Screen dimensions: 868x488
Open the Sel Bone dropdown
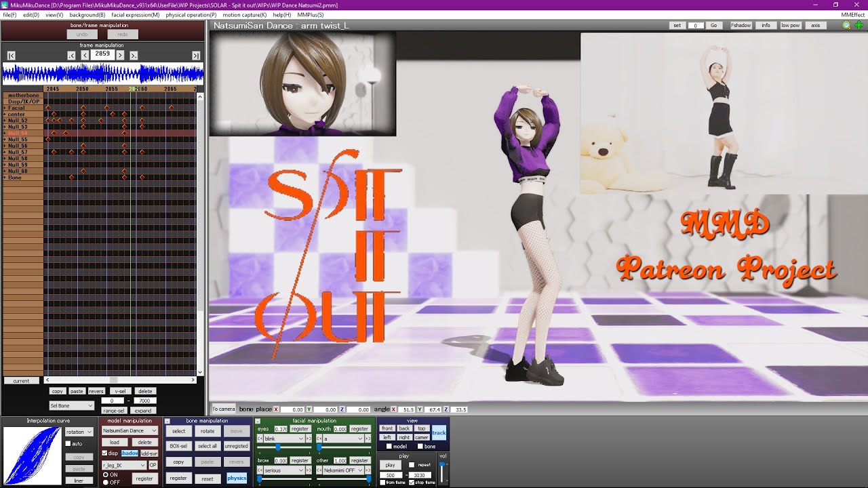(x=71, y=405)
